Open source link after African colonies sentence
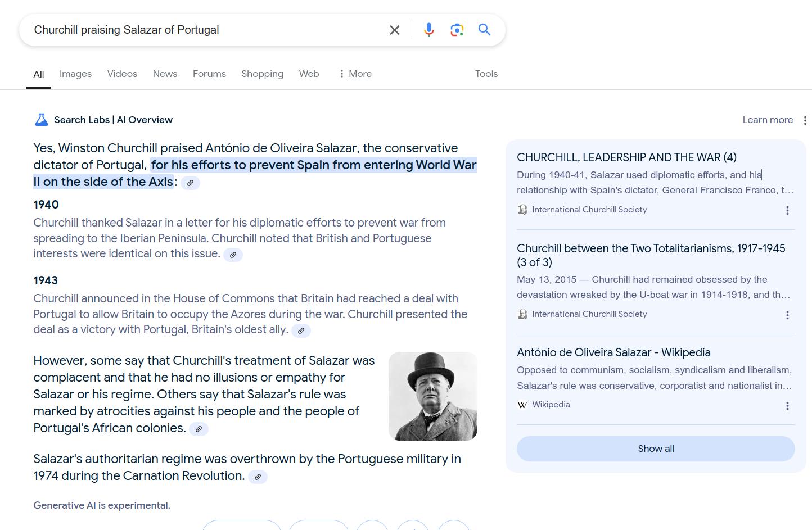 [199, 429]
